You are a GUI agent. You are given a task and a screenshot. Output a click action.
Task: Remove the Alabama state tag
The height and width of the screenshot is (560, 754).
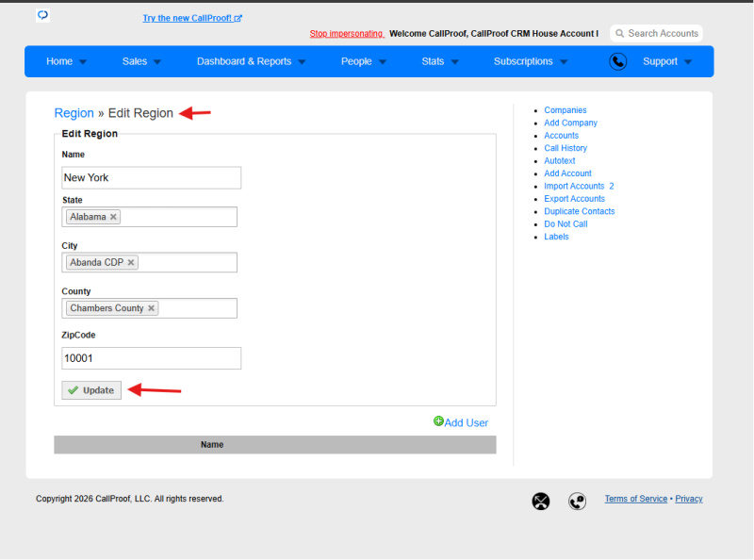click(113, 217)
